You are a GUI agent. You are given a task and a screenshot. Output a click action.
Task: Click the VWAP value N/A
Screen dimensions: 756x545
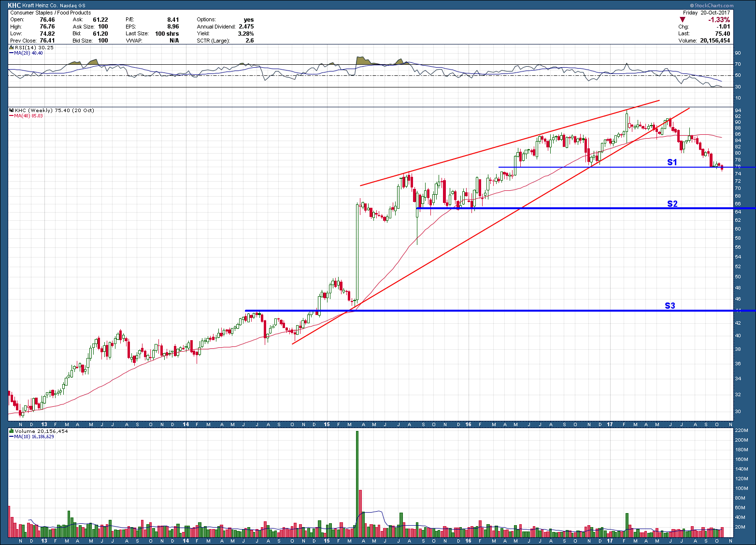[174, 41]
